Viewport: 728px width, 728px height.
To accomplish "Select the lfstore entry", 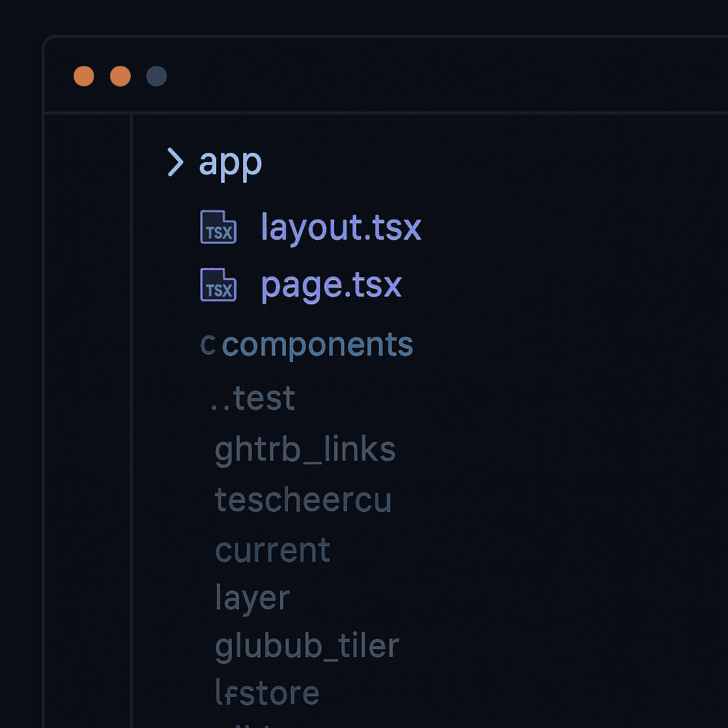I will [267, 692].
